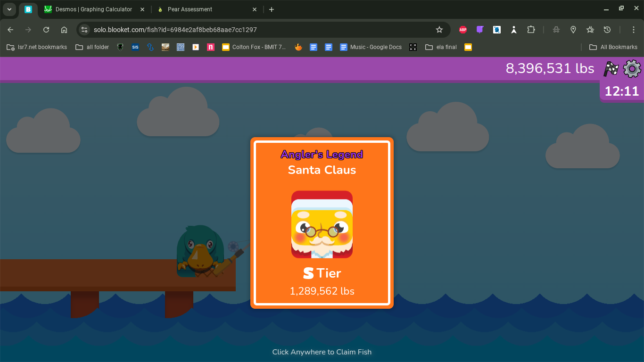This screenshot has height=362, width=644.
Task: Click 'Click Anywhere to Claim Fish' text
Action: click(x=322, y=352)
